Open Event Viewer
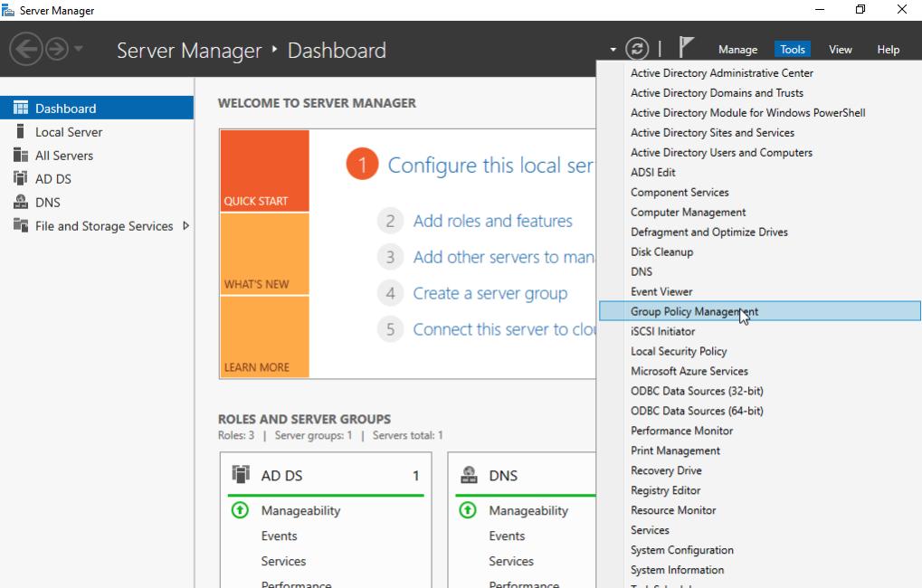Screen dimensions: 922x588 [x=760, y=291]
